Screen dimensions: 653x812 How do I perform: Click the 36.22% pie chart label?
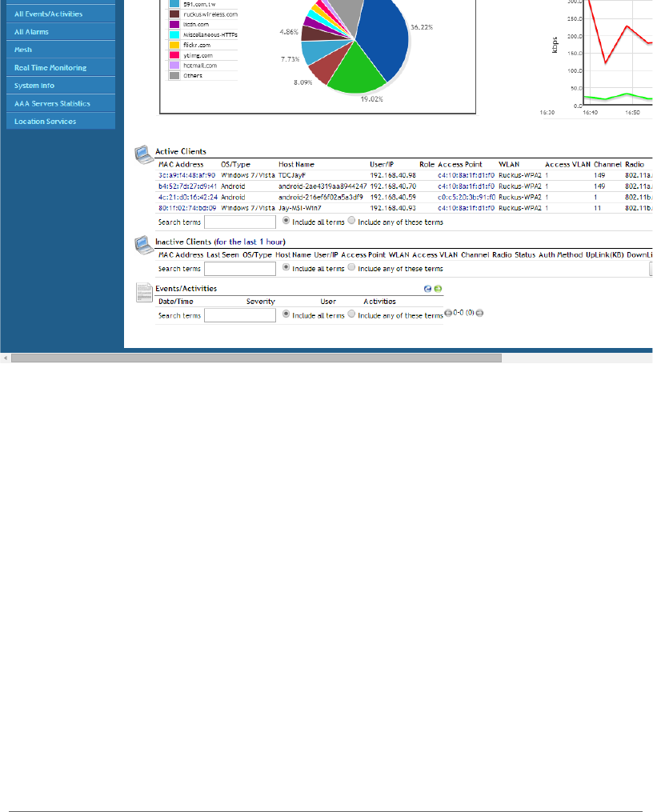pos(422,27)
